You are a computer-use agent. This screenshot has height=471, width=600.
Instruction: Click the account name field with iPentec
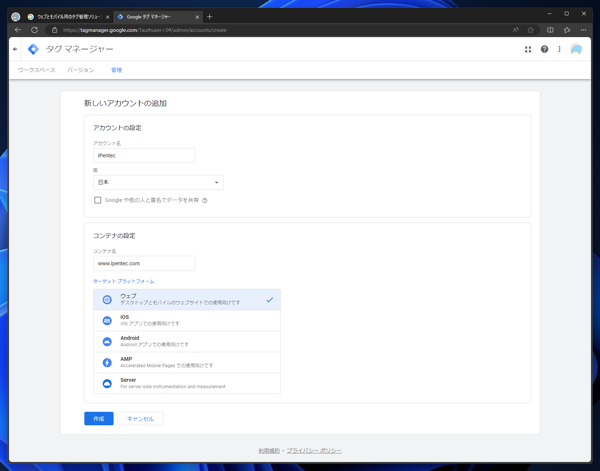pos(144,156)
